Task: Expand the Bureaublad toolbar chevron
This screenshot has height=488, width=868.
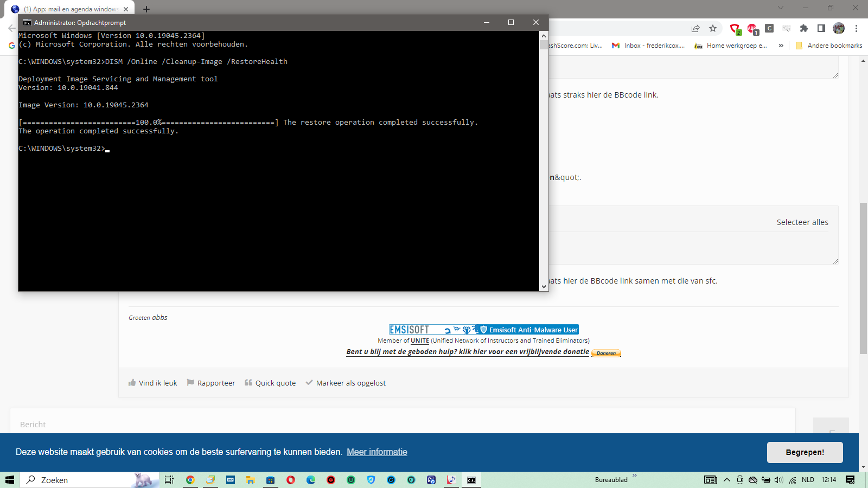Action: click(635, 476)
